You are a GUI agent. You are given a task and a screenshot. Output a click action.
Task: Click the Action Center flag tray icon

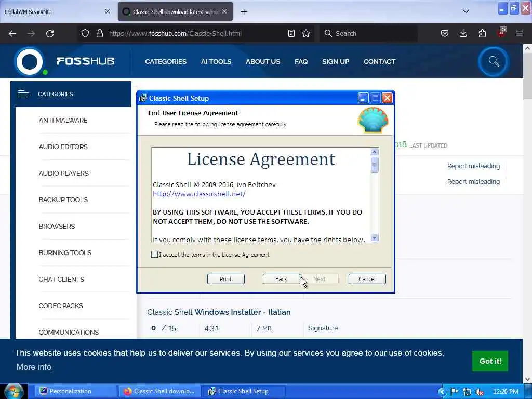(x=454, y=392)
